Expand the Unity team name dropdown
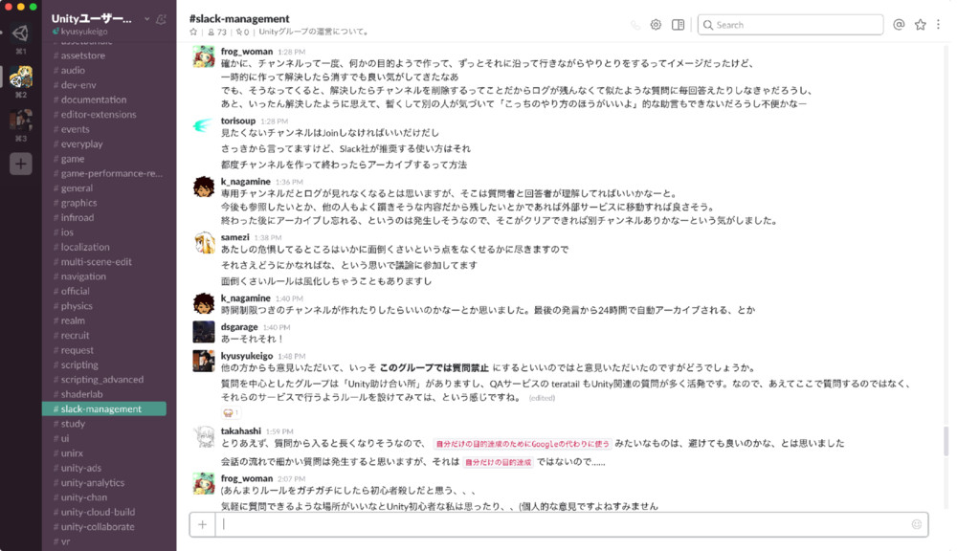This screenshot has height=551, width=980. tap(146, 19)
